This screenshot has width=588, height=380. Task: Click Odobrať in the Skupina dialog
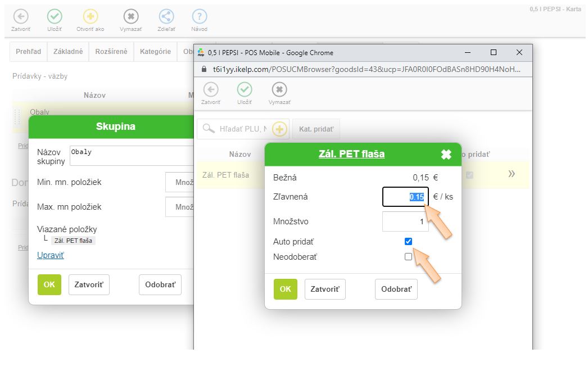[160, 284]
